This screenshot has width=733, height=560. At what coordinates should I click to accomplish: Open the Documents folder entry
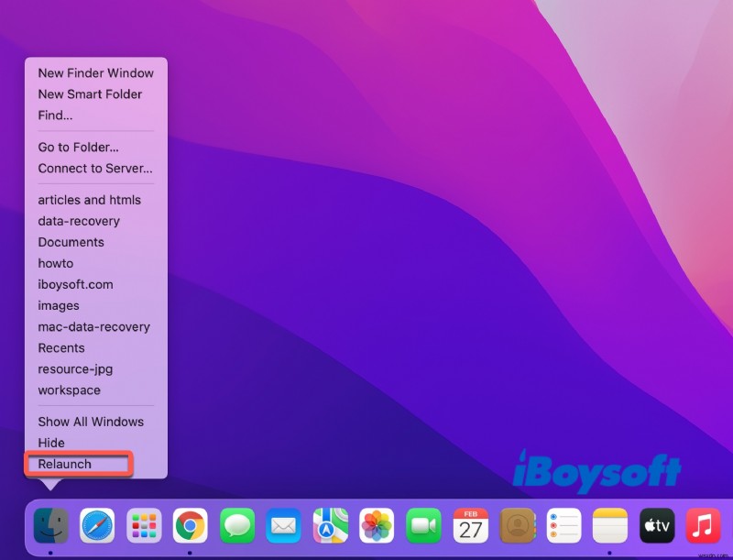pyautogui.click(x=71, y=242)
